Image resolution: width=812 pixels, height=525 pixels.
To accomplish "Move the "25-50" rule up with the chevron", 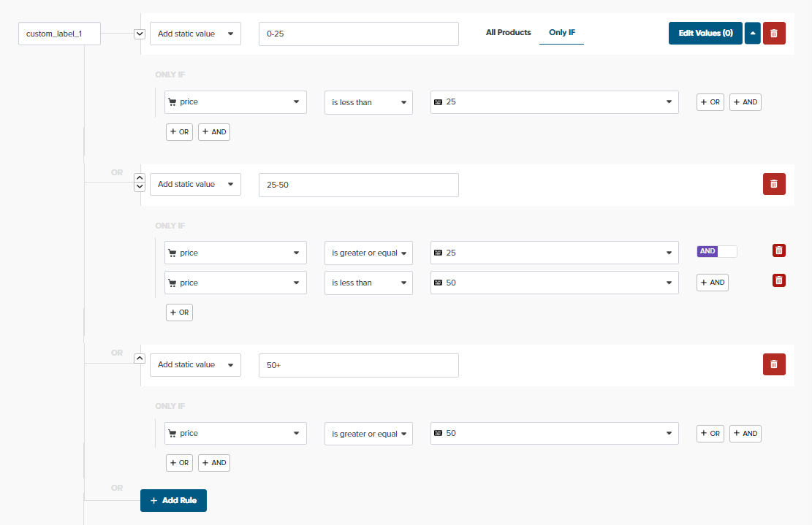I will 139,177.
